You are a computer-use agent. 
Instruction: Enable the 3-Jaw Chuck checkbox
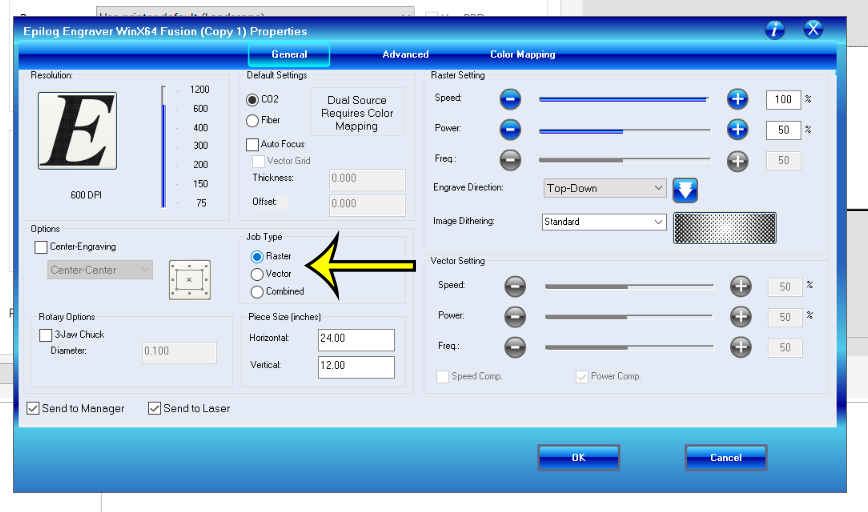pos(45,335)
